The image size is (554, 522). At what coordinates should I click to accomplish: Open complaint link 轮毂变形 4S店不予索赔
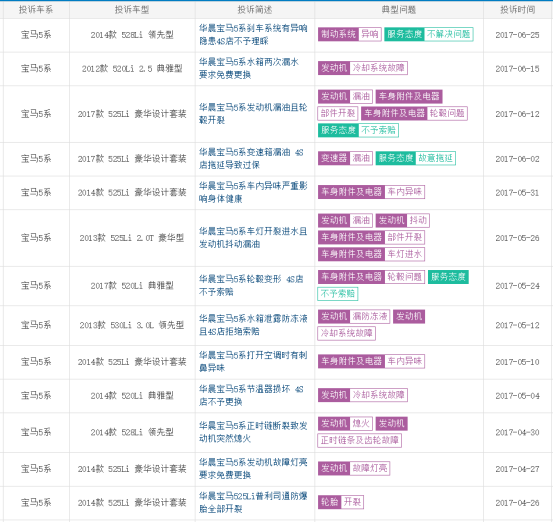click(x=251, y=286)
